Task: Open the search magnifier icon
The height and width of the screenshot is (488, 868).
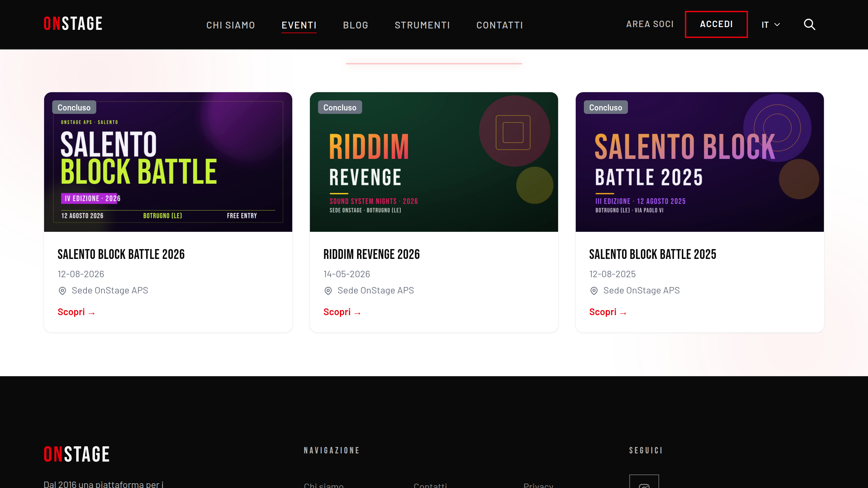Action: [809, 24]
